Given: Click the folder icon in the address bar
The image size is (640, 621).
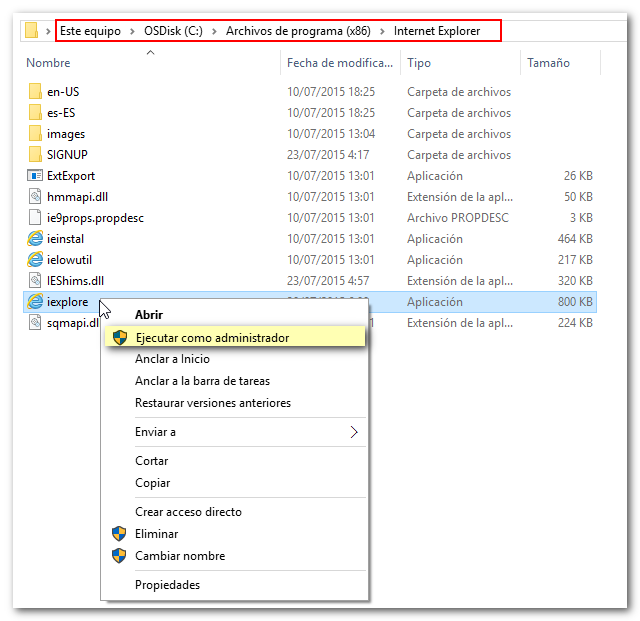Looking at the screenshot, I should point(31,31).
